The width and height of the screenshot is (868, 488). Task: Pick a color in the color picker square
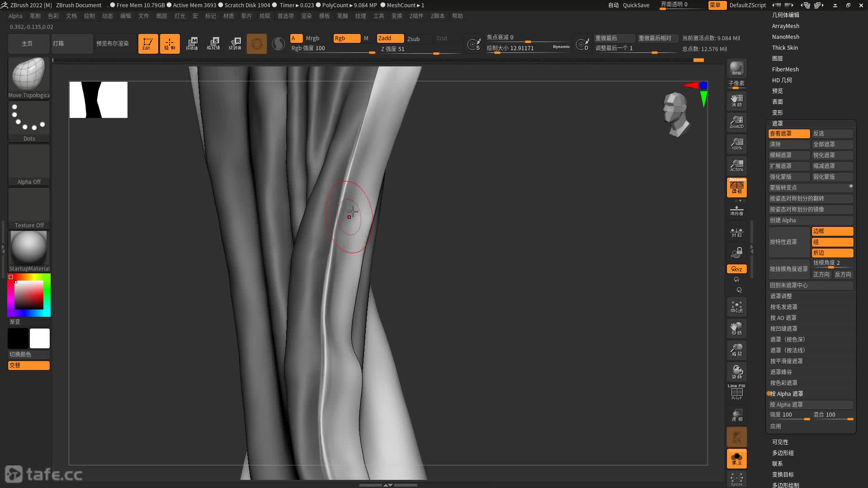(x=28, y=295)
